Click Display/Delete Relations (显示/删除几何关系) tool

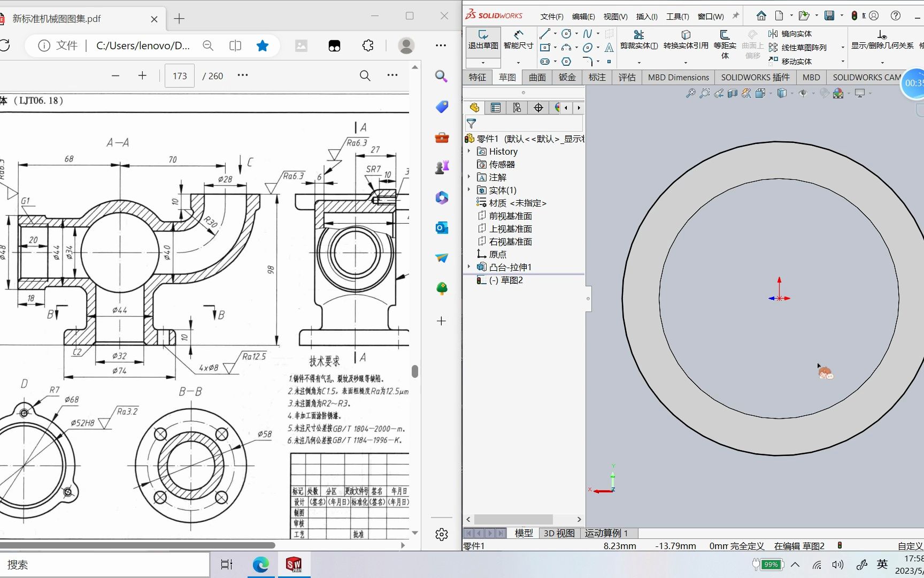[x=882, y=40]
